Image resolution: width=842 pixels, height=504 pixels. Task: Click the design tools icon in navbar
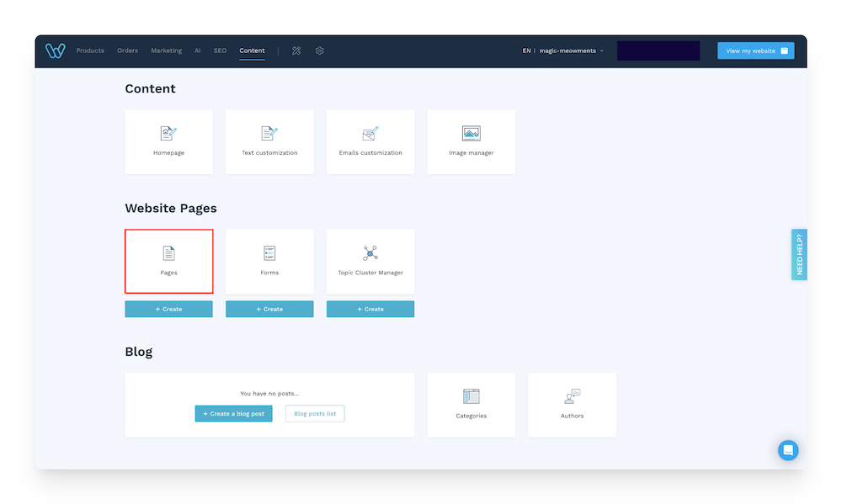pyautogui.click(x=296, y=50)
